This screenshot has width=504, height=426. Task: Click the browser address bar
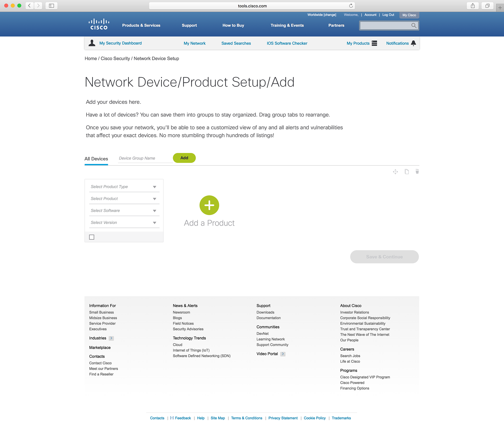click(x=252, y=6)
